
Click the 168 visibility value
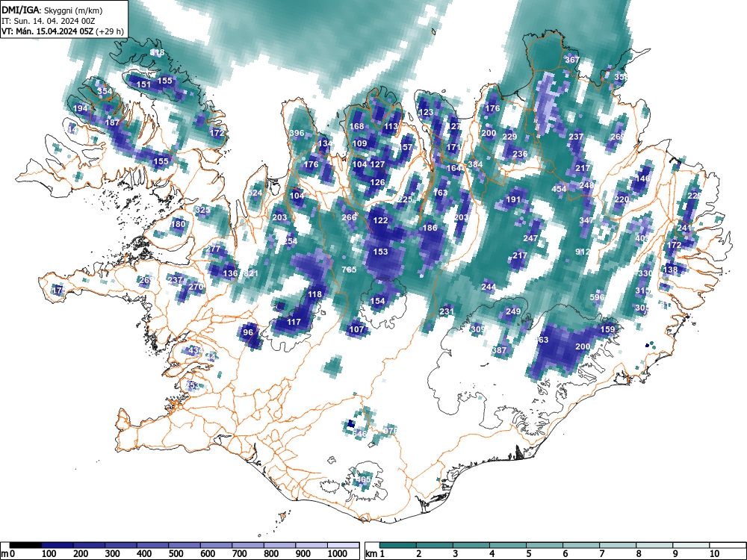point(357,126)
